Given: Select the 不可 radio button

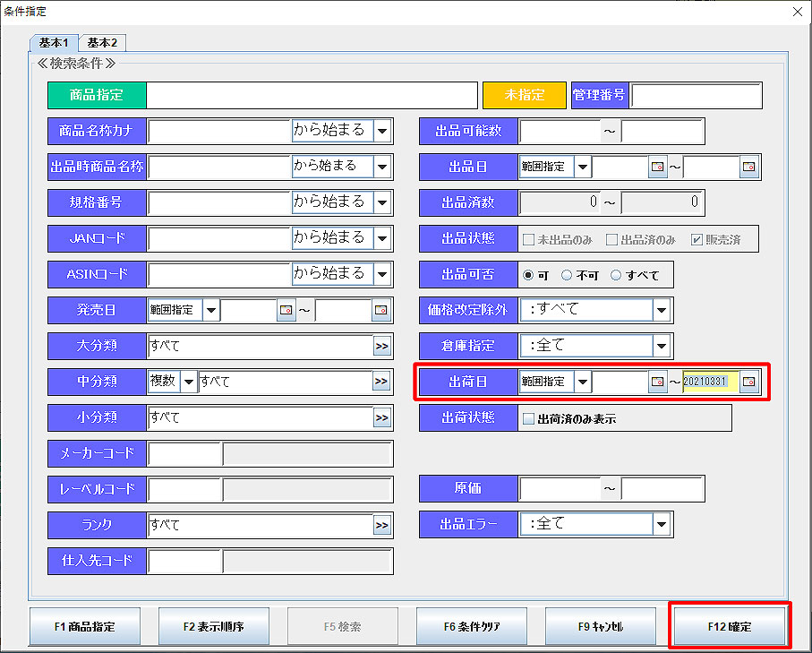Looking at the screenshot, I should click(567, 275).
